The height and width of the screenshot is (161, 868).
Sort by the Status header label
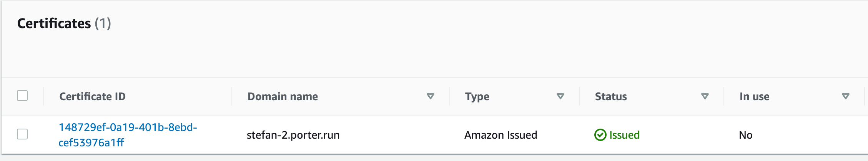pos(611,96)
